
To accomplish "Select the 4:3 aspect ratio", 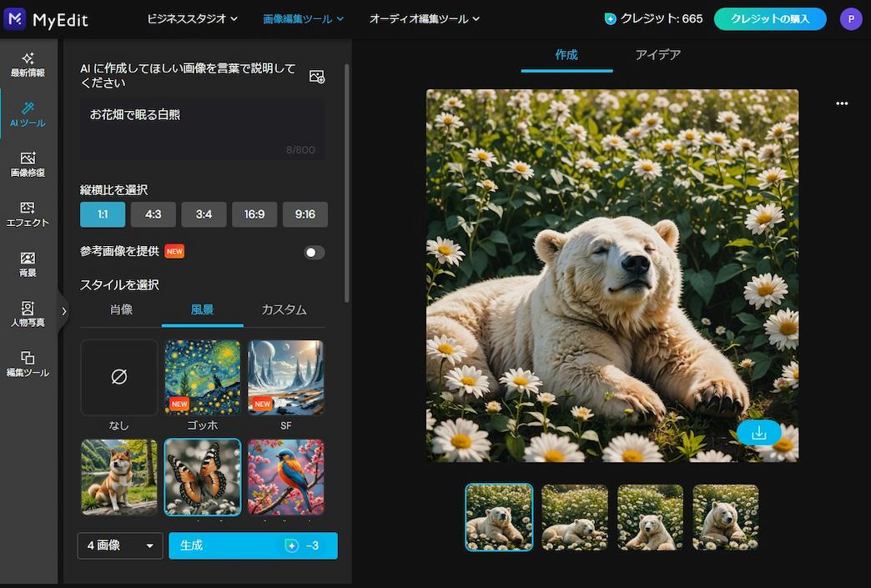I will pyautogui.click(x=154, y=214).
